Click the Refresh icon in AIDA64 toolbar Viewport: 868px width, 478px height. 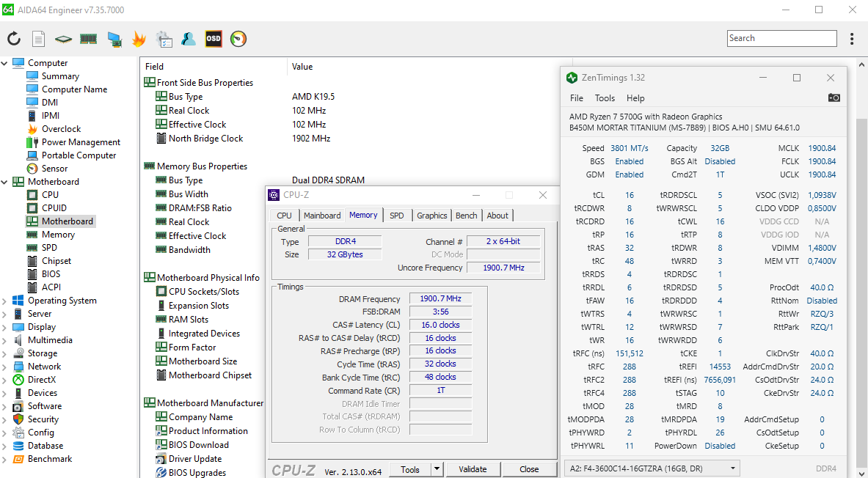coord(14,39)
